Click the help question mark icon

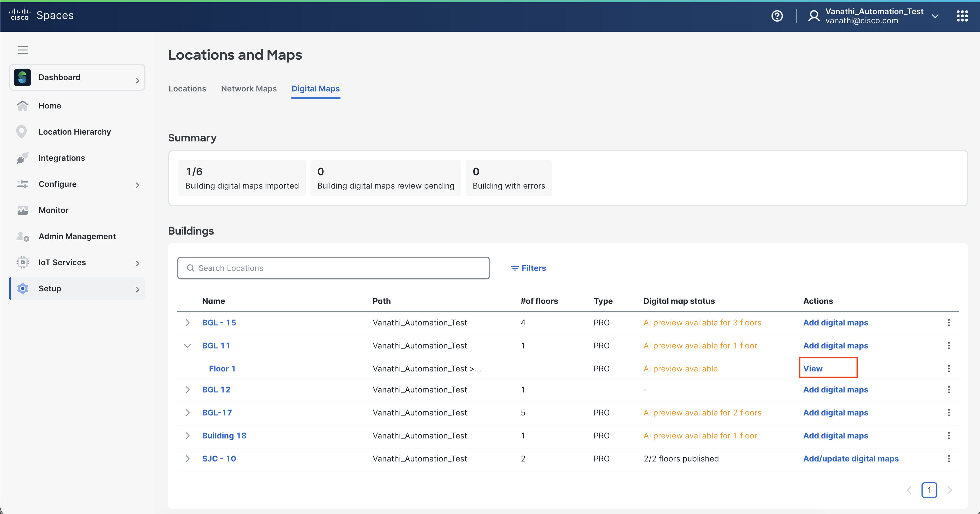[777, 16]
